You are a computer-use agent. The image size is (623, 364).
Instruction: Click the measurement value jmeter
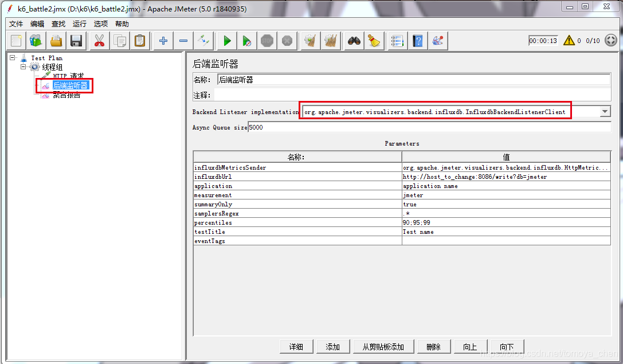coord(506,195)
